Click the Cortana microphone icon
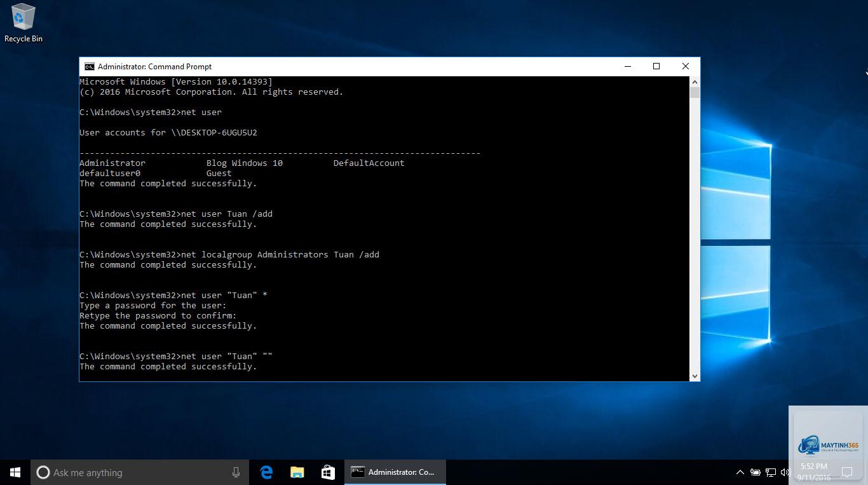868x485 pixels. click(x=236, y=472)
